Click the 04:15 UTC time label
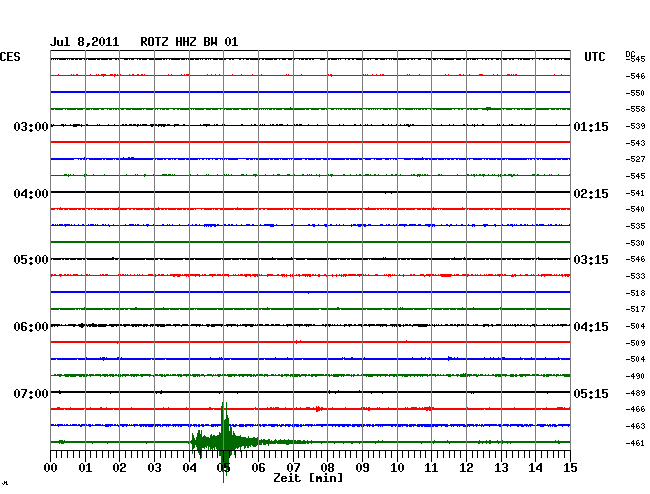Viewport: 650px width, 494px height. point(591,327)
